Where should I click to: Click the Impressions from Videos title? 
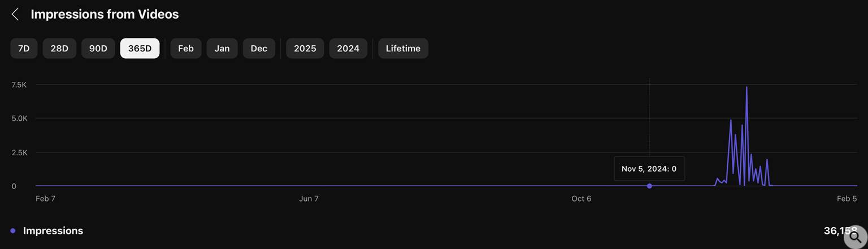pyautogui.click(x=105, y=14)
